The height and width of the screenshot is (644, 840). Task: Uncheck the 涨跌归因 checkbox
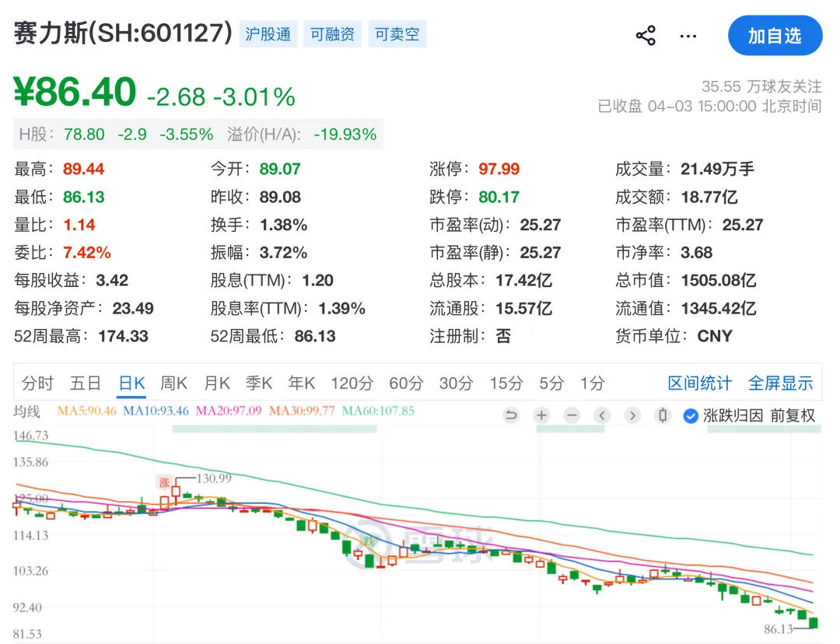[691, 416]
